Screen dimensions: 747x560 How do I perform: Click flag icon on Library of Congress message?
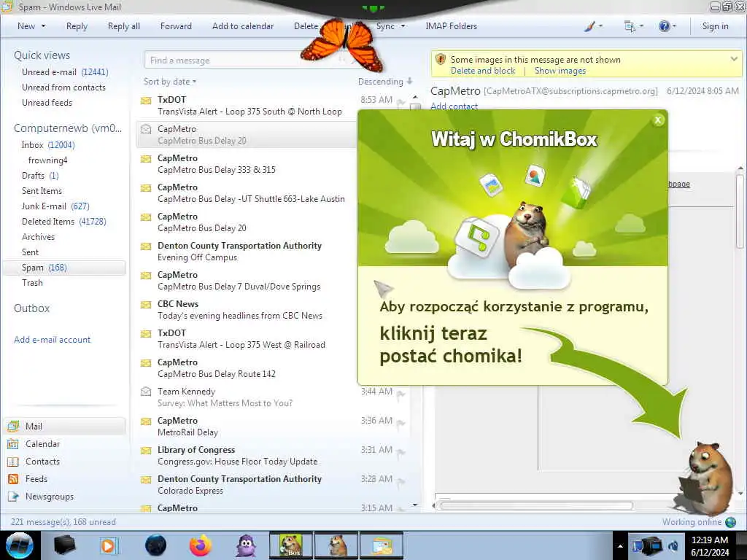click(x=401, y=453)
